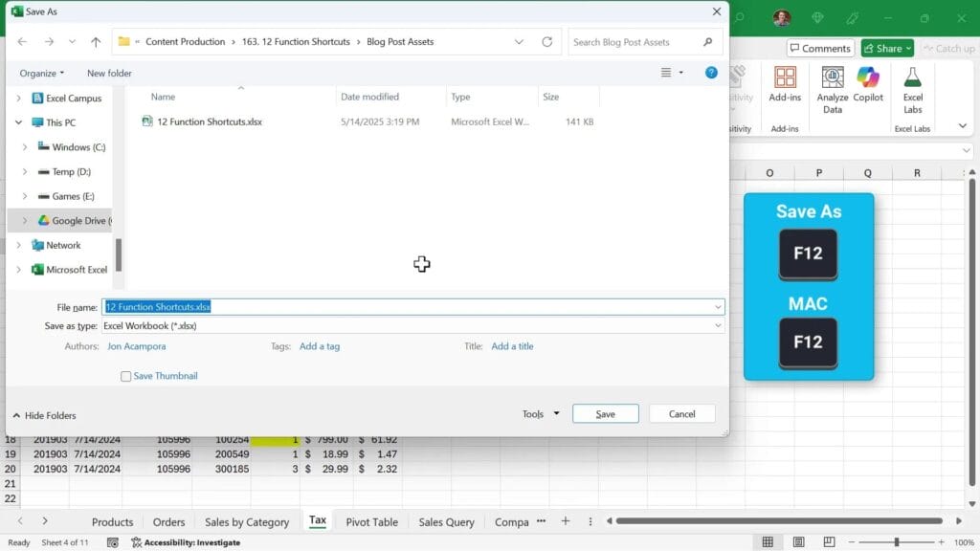Go up one folder level
Screen dimensions: 980x551
point(96,42)
